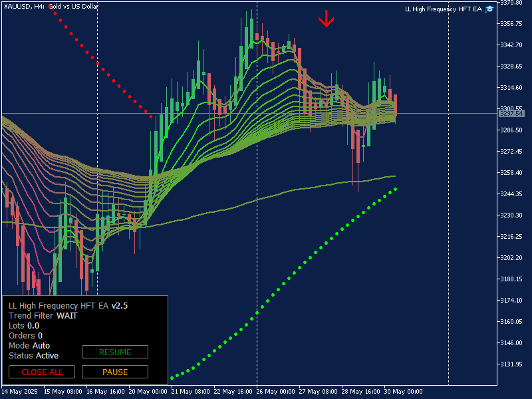Click the 'Status Active' line in panel
Viewport: 532px width, 399px height.
[x=33, y=356]
